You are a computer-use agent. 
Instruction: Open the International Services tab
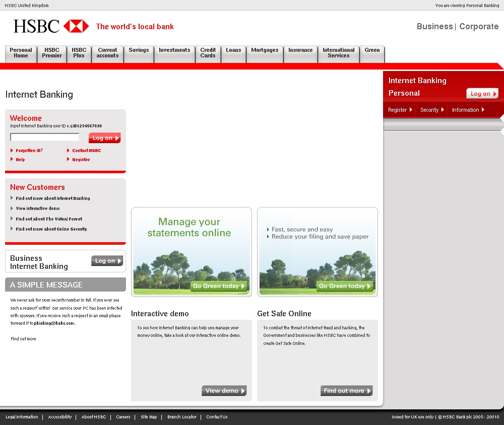click(339, 54)
